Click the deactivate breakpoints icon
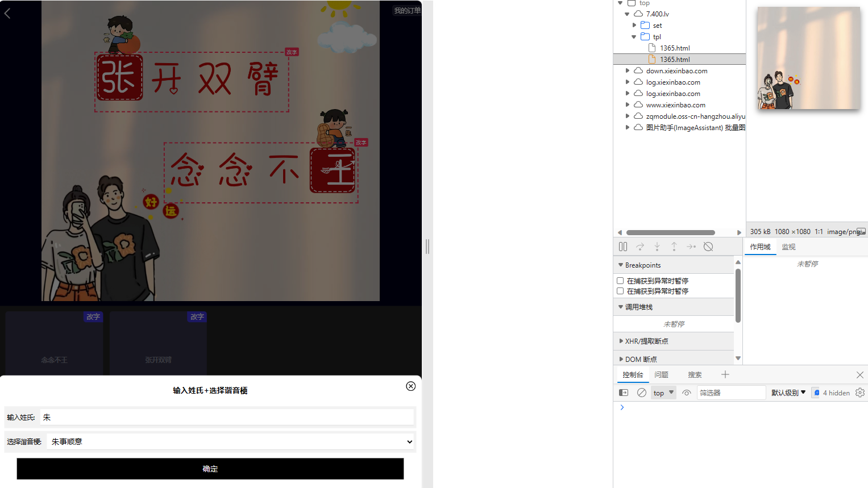Image resolution: width=868 pixels, height=488 pixels. [708, 247]
